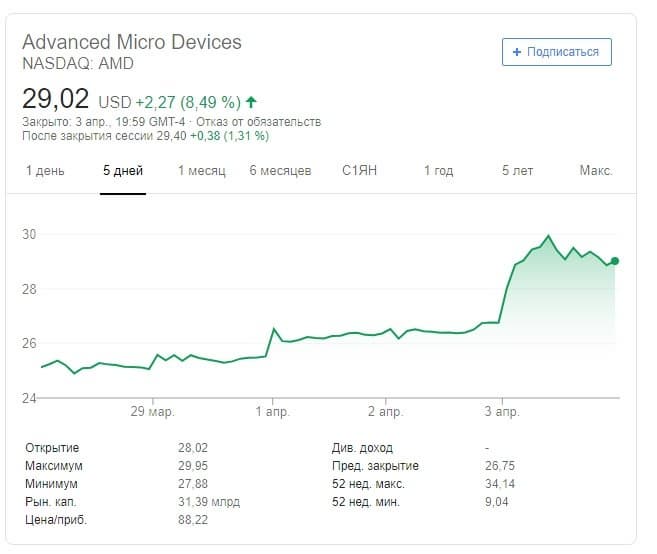Click the 52 нед. мин. row label

366,502
